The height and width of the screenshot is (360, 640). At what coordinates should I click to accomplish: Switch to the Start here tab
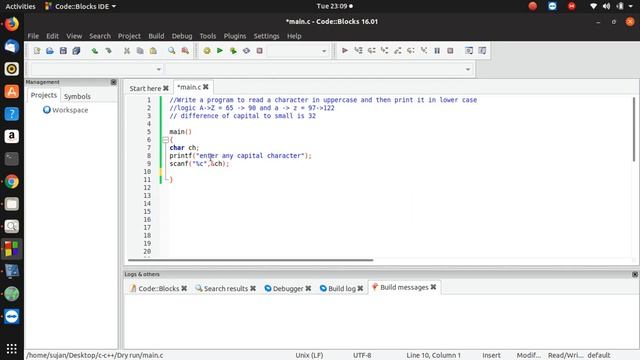tap(145, 88)
